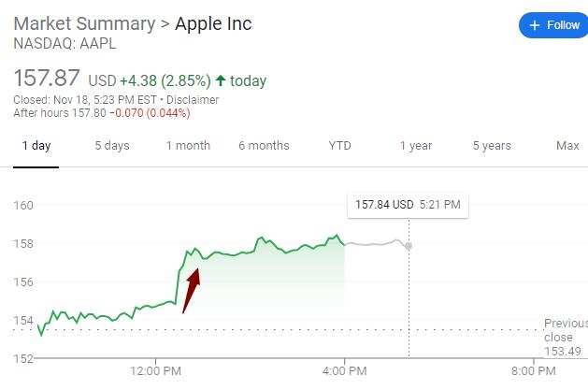
Task: Select the YTD tab
Action: pyautogui.click(x=339, y=146)
